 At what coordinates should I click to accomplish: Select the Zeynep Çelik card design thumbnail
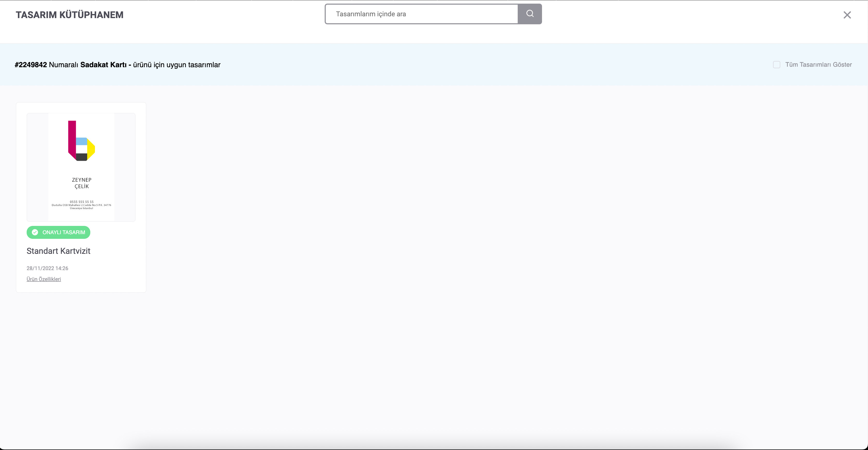pyautogui.click(x=81, y=167)
